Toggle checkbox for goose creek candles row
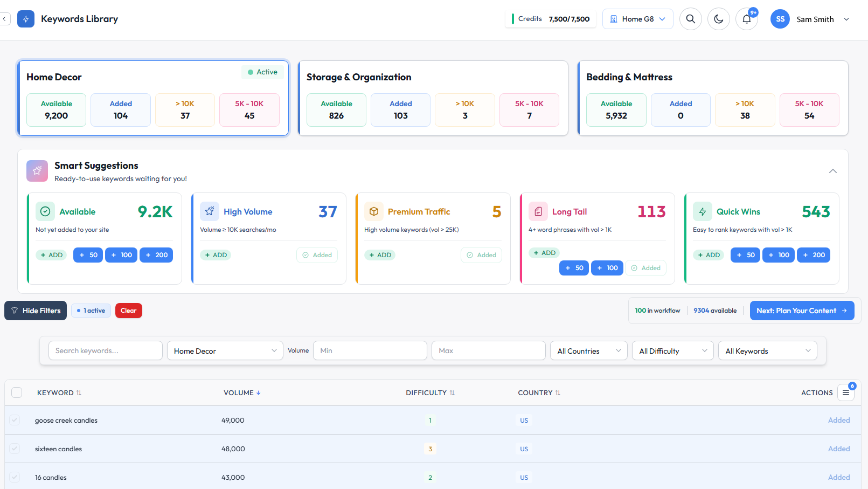This screenshot has width=868, height=489. coord(15,420)
